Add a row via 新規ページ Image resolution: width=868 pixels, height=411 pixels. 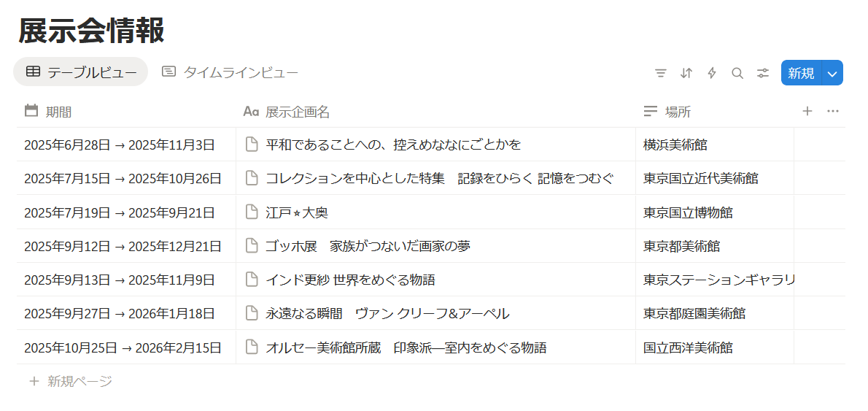pyautogui.click(x=70, y=381)
